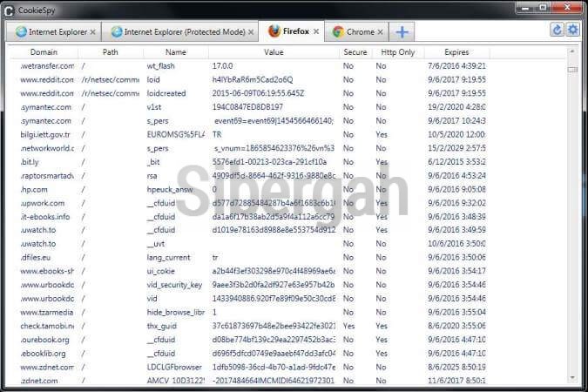
Task: Click the thx_guid cookie name
Action: [x=162, y=326]
